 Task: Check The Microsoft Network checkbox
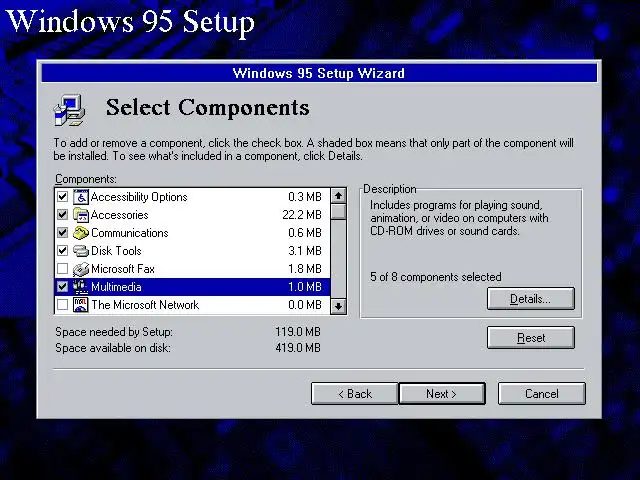pos(62,304)
